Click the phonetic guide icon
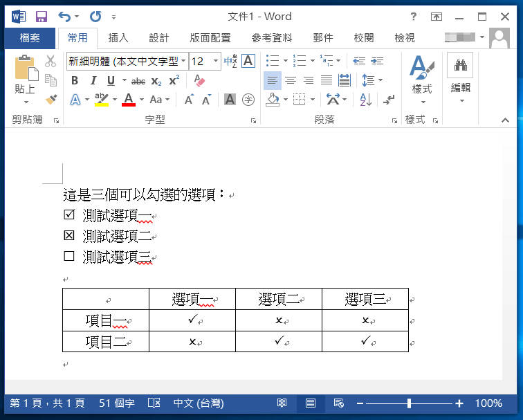This screenshot has height=420, width=523. (231, 61)
